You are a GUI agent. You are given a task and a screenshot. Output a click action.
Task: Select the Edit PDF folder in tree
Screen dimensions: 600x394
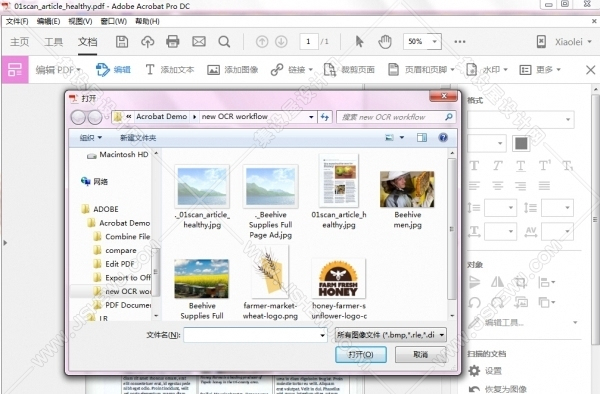pyautogui.click(x=120, y=264)
